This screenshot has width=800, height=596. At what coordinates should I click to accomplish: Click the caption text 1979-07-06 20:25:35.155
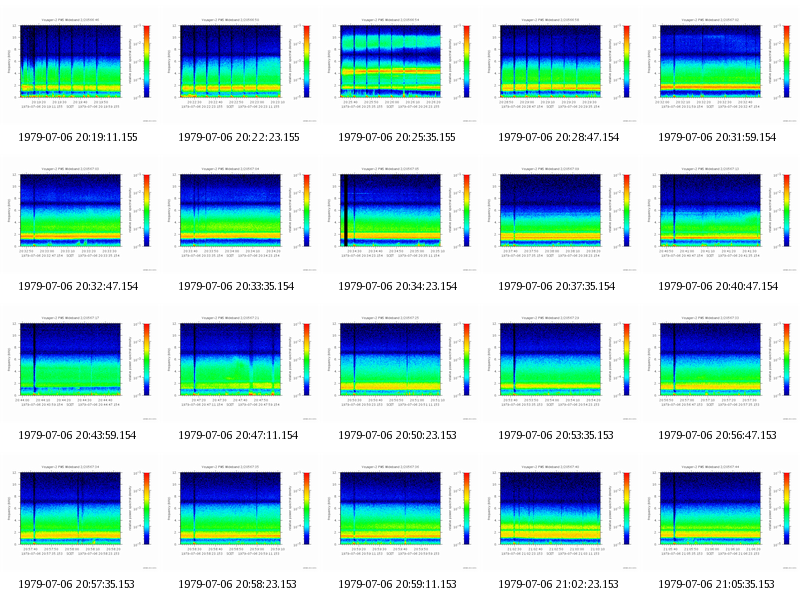[397, 137]
